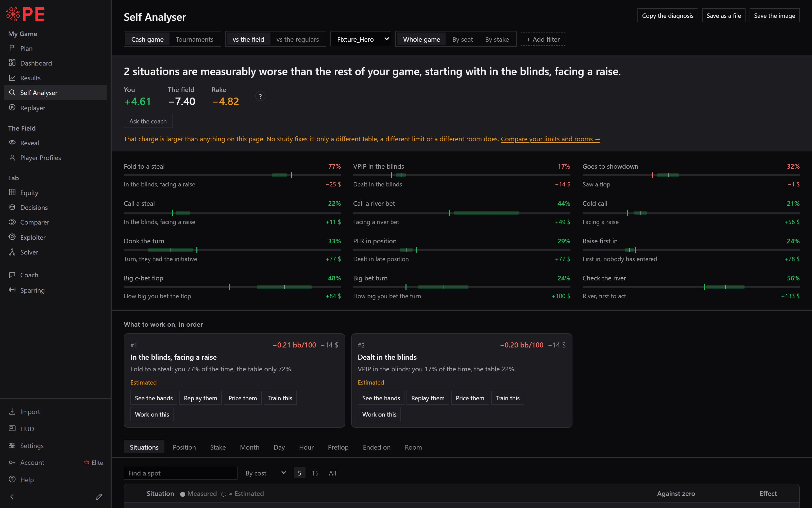Open the Reveal eye icon
Image resolution: width=812 pixels, height=508 pixels.
pyautogui.click(x=12, y=142)
